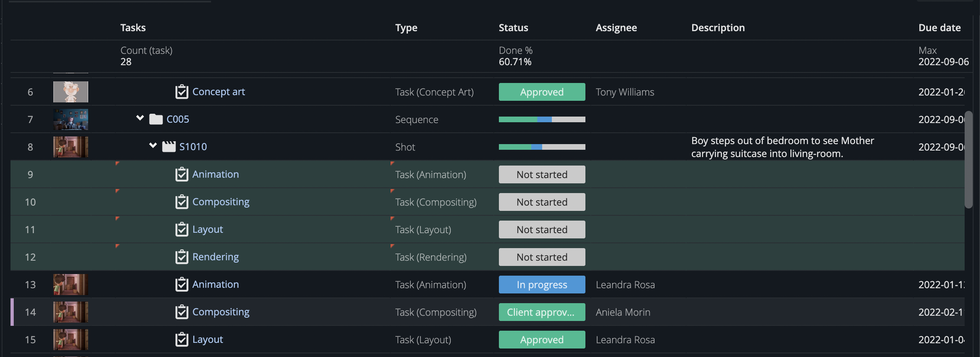
Task: Open the row 15 Layout thumbnail
Action: point(71,340)
